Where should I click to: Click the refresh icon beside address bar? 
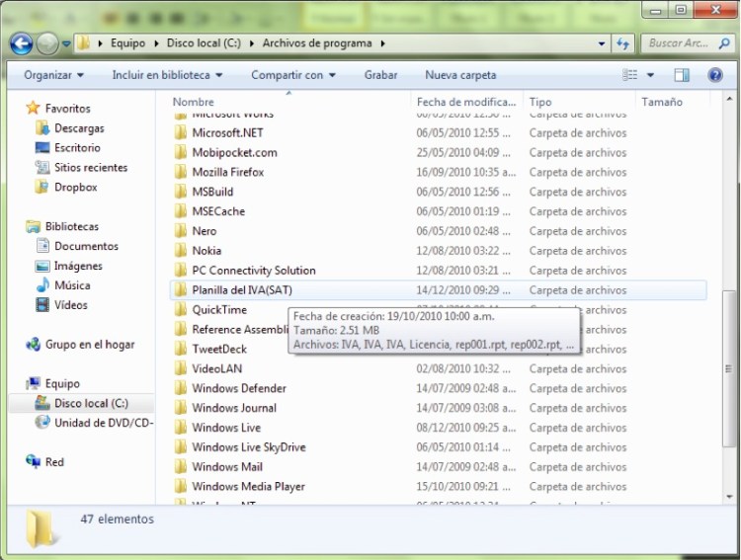(x=622, y=43)
